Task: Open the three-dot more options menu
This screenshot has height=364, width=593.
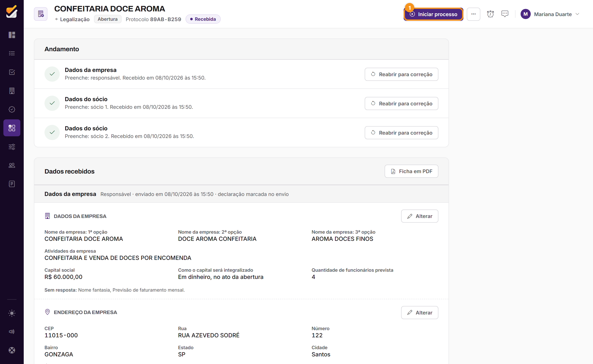Action: pyautogui.click(x=474, y=14)
